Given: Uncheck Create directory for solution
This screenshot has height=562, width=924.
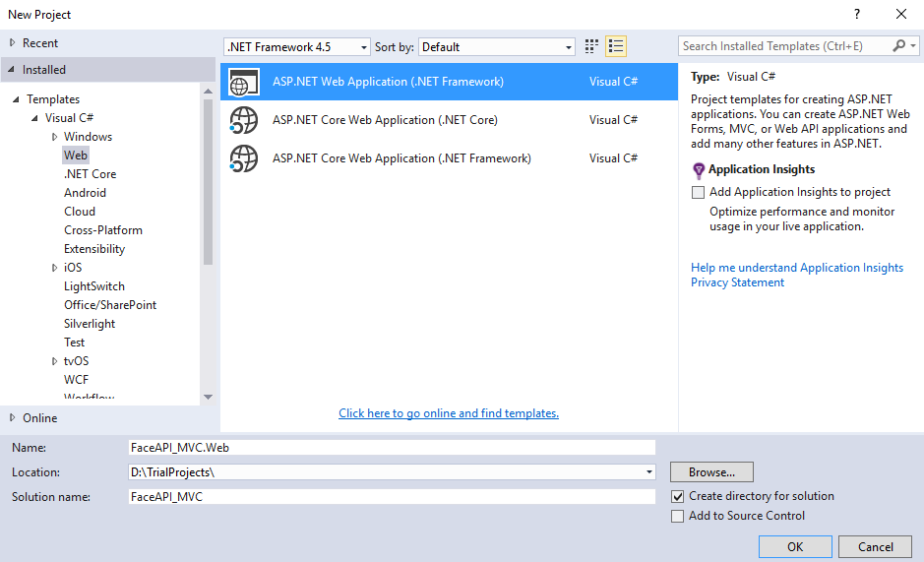Looking at the screenshot, I should [x=678, y=496].
